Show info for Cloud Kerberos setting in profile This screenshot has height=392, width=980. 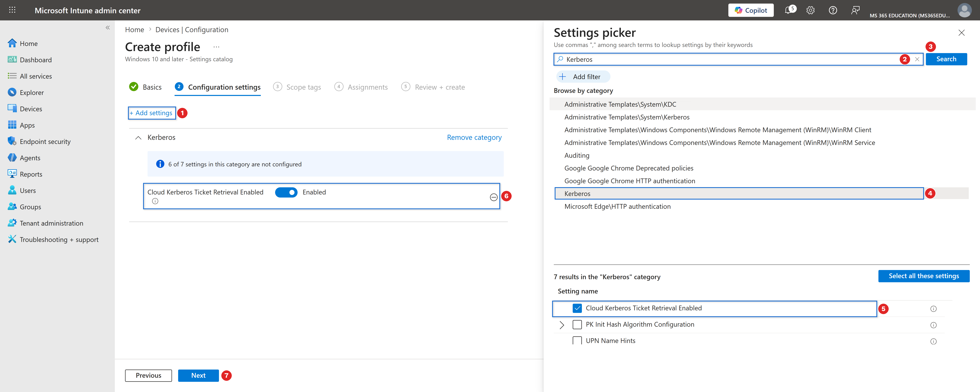155,201
